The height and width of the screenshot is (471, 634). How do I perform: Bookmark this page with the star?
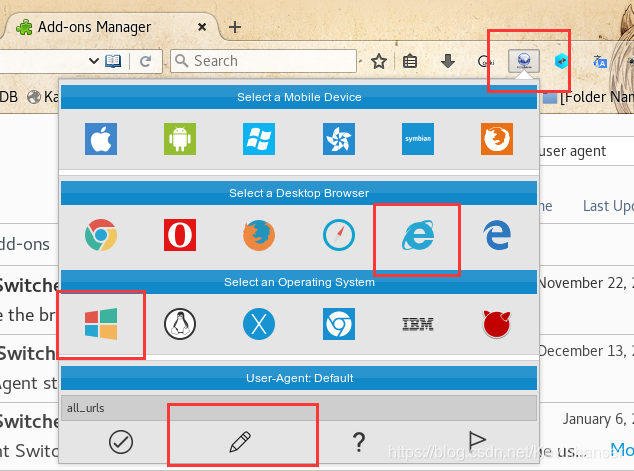379,61
